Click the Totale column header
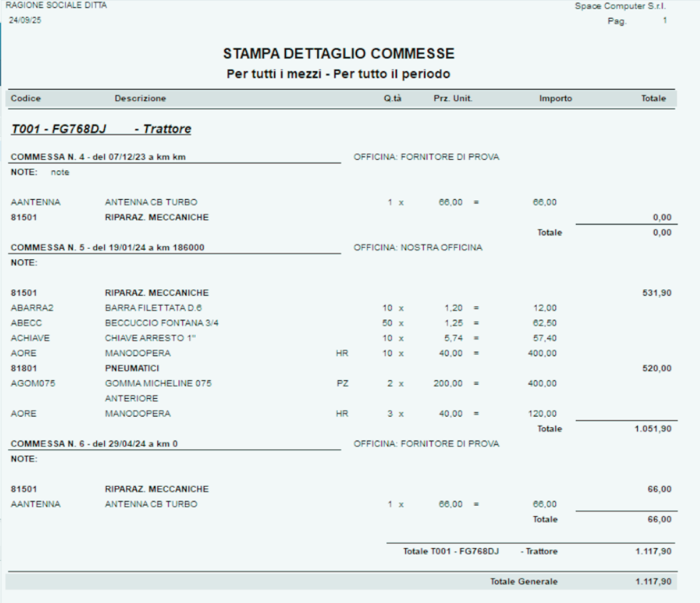700x603 pixels. (x=653, y=98)
